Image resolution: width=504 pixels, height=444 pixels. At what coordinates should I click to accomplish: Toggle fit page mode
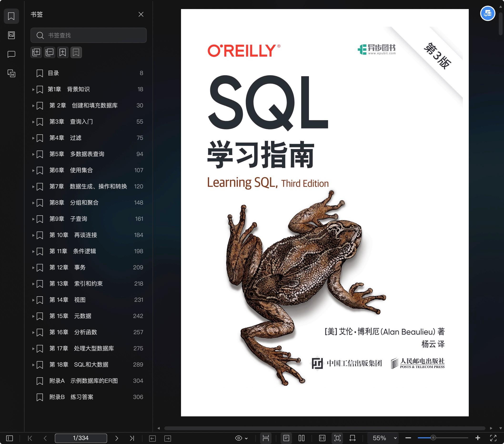pyautogui.click(x=338, y=438)
